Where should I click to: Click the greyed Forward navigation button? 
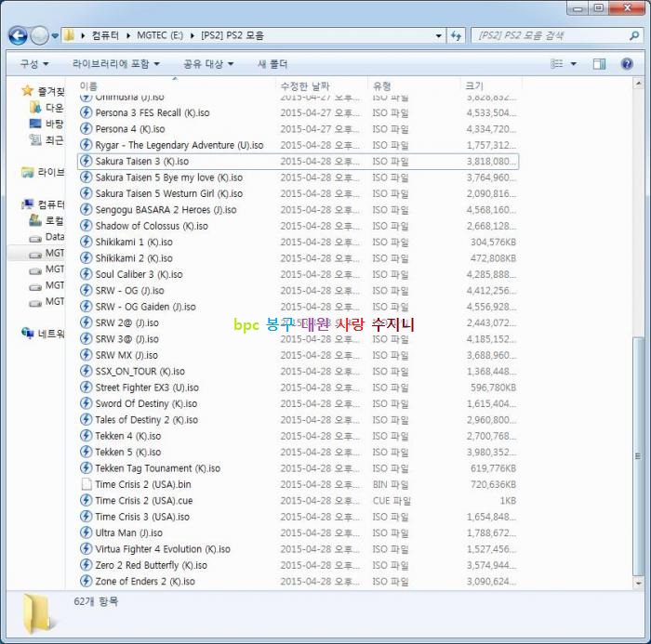40,35
